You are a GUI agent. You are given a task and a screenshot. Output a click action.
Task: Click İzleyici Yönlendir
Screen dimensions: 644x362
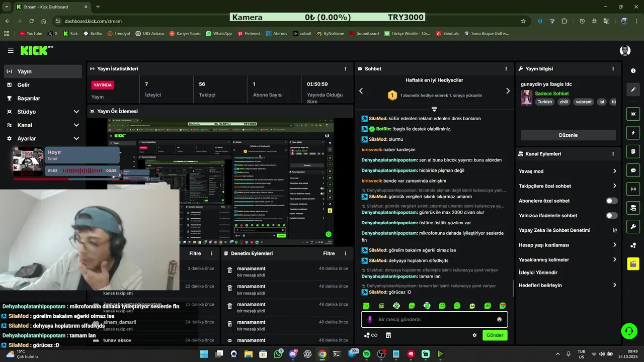[x=538, y=273]
